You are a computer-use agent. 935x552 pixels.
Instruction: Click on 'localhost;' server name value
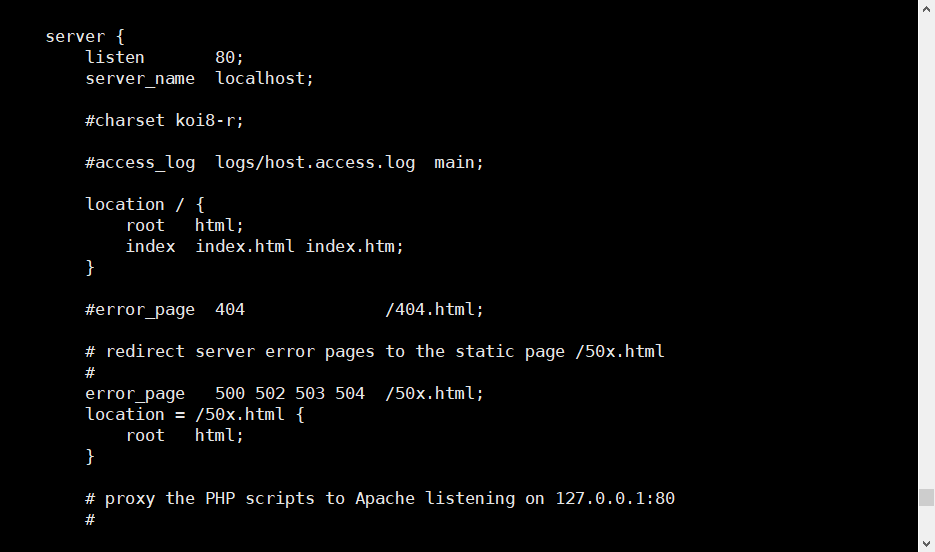(265, 78)
